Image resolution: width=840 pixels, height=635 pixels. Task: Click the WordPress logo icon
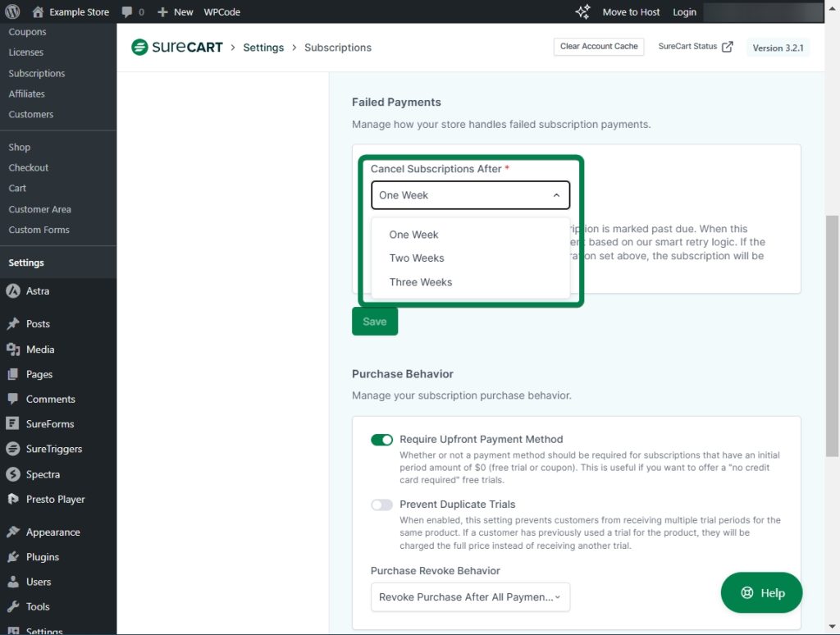click(11, 11)
